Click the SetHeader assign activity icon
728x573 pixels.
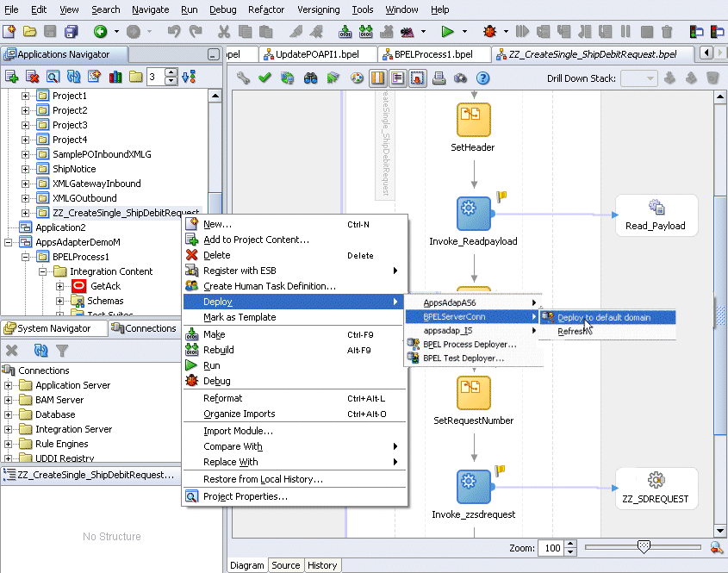coord(474,120)
